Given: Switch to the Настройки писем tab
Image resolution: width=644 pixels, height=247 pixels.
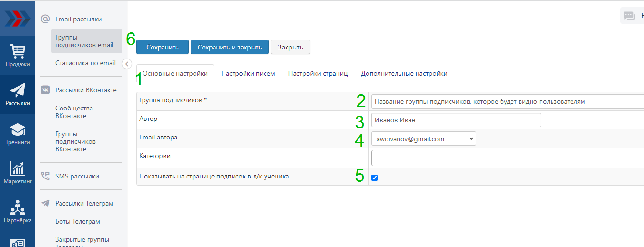Looking at the screenshot, I should click(x=248, y=74).
